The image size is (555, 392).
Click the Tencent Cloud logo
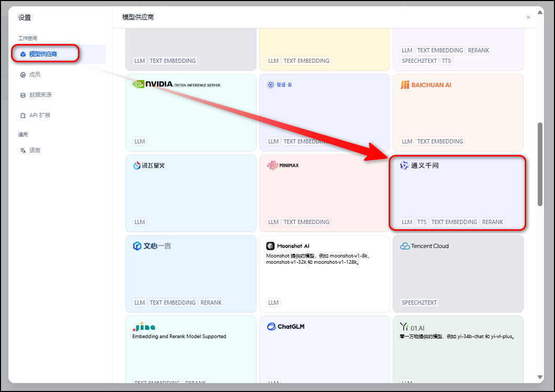click(424, 246)
